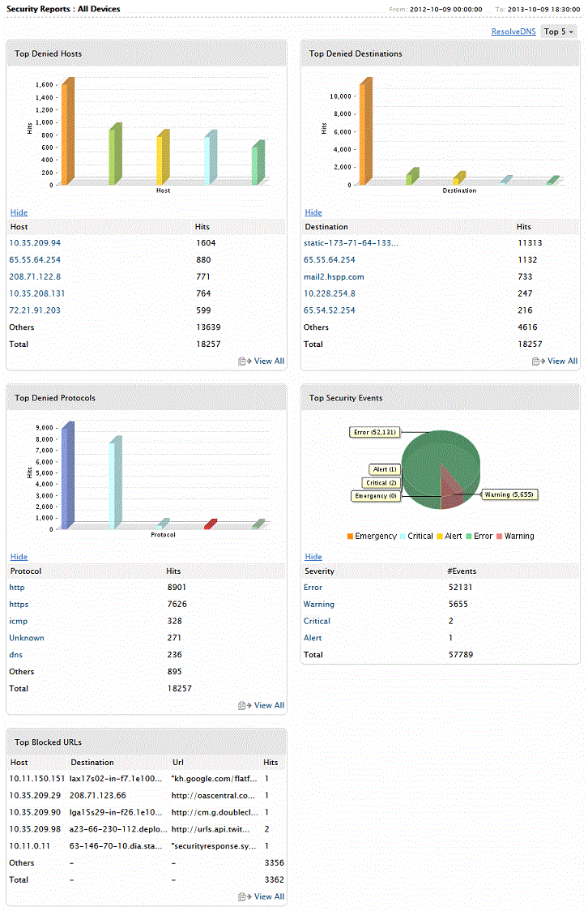
Task: Click the Critical legend light-blue swatch
Action: pyautogui.click(x=403, y=537)
